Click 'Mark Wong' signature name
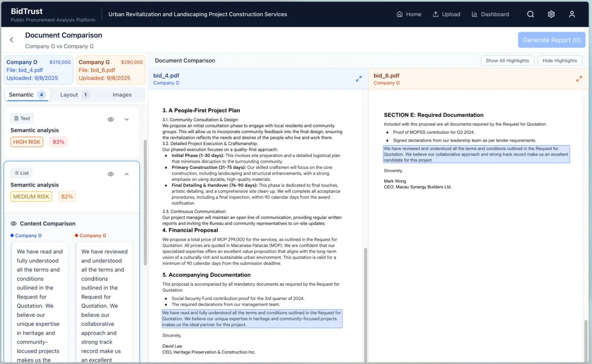Viewport: 592px width, 364px height. coord(395,181)
